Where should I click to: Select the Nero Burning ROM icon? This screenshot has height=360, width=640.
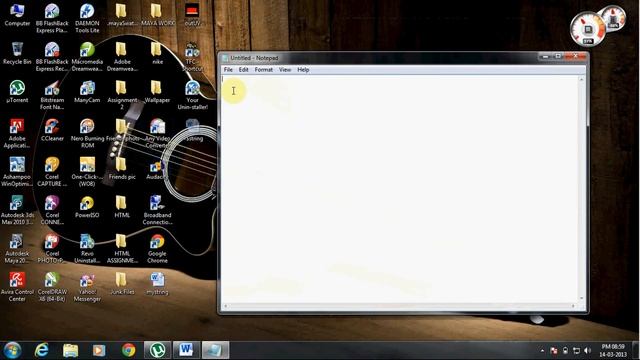tap(87, 133)
